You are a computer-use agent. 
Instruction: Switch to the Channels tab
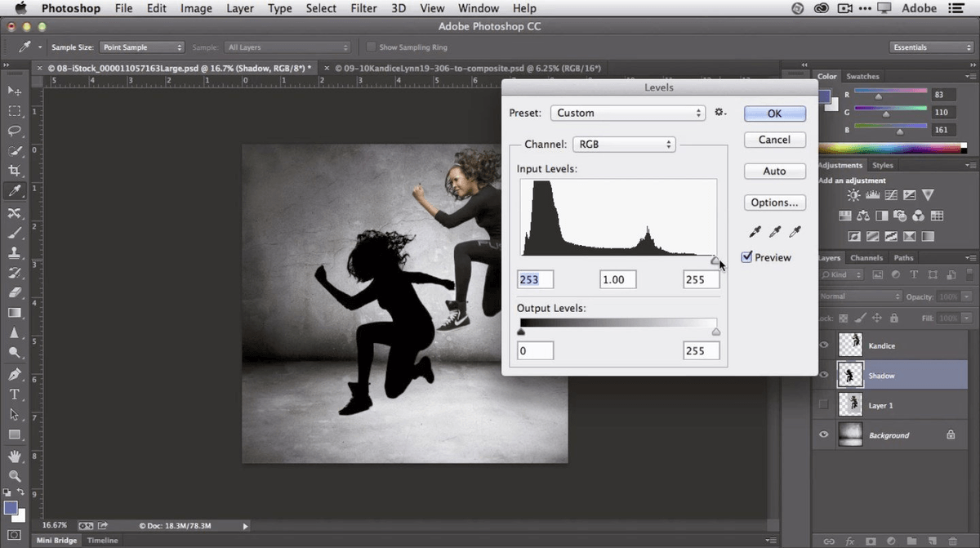pyautogui.click(x=866, y=257)
